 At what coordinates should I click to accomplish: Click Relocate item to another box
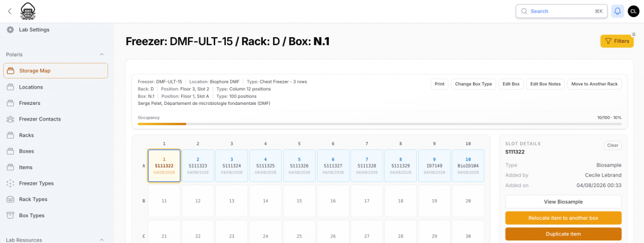point(563,218)
